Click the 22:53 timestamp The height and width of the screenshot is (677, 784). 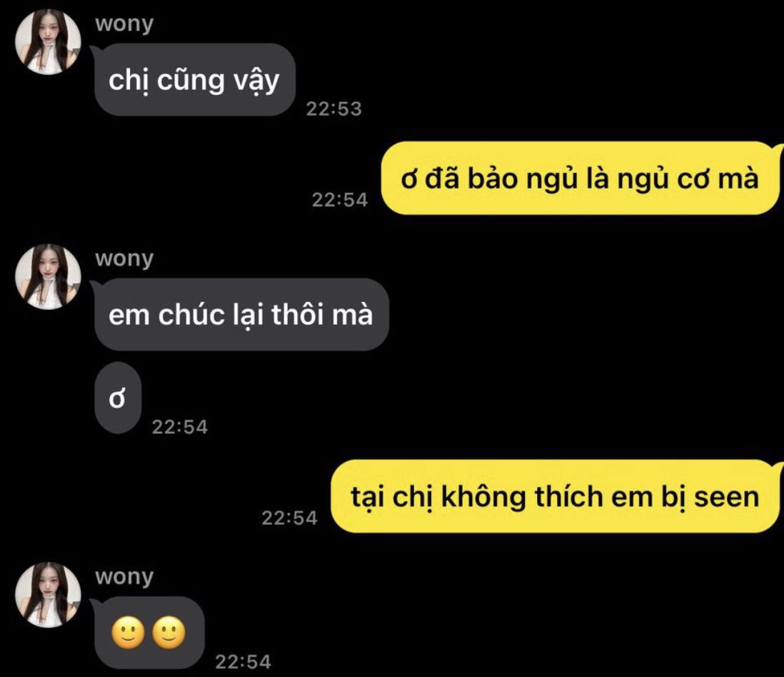(x=334, y=109)
